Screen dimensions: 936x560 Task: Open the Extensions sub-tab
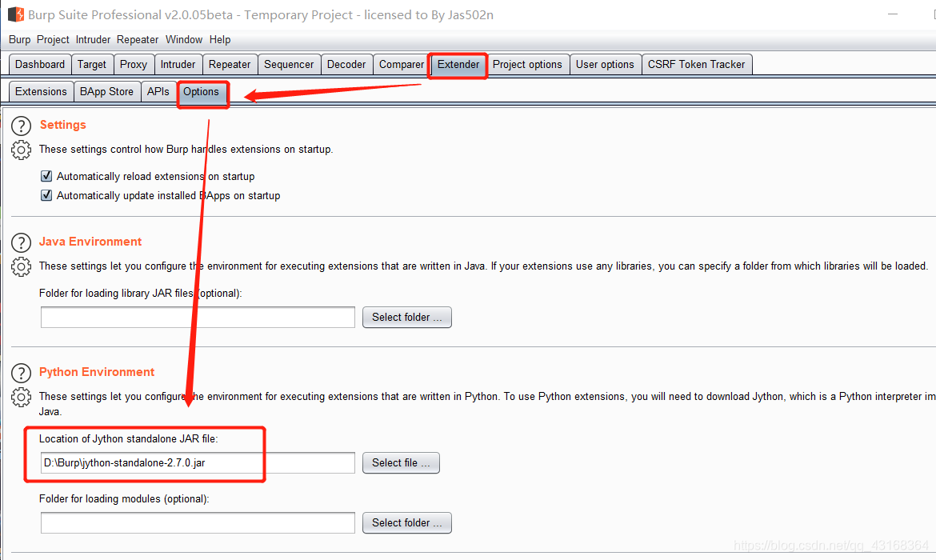click(x=41, y=92)
